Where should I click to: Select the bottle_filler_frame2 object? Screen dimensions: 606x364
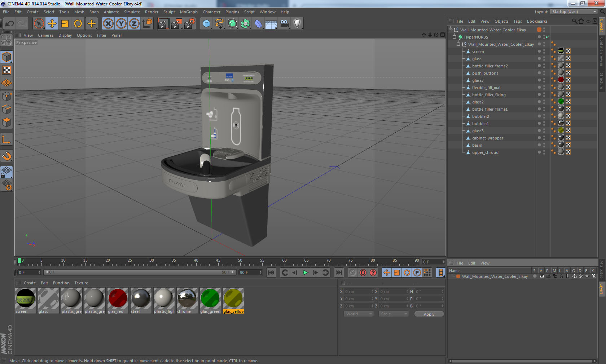tap(490, 66)
